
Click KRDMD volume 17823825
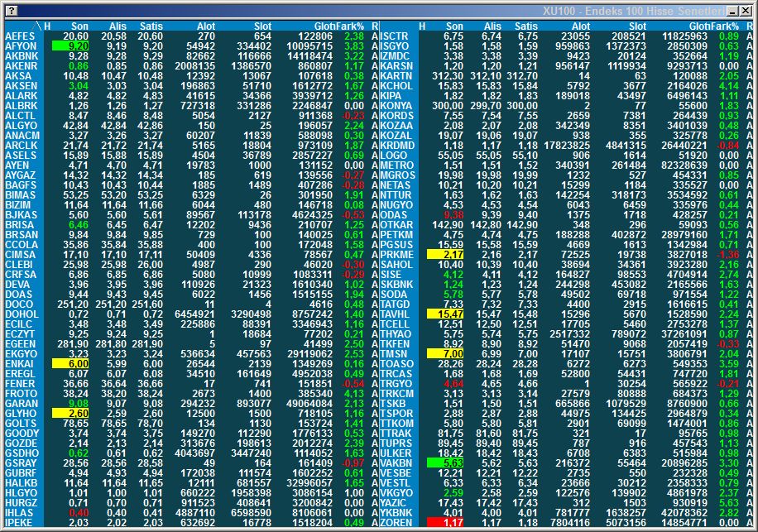pos(567,146)
